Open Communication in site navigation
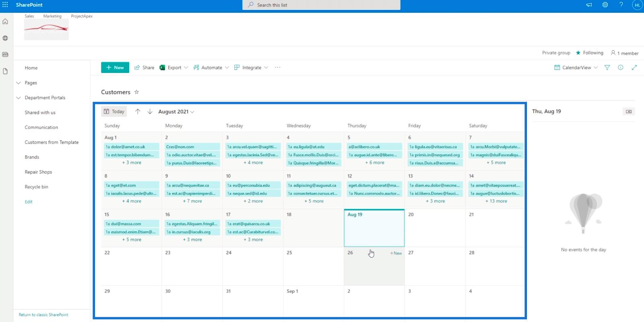This screenshot has width=644, height=322. tap(41, 128)
